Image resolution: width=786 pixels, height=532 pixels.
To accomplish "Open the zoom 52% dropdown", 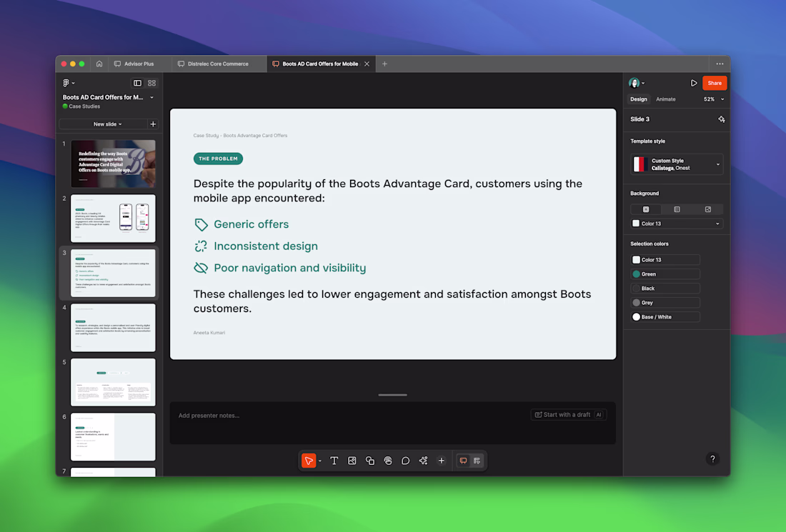I will [x=714, y=99].
